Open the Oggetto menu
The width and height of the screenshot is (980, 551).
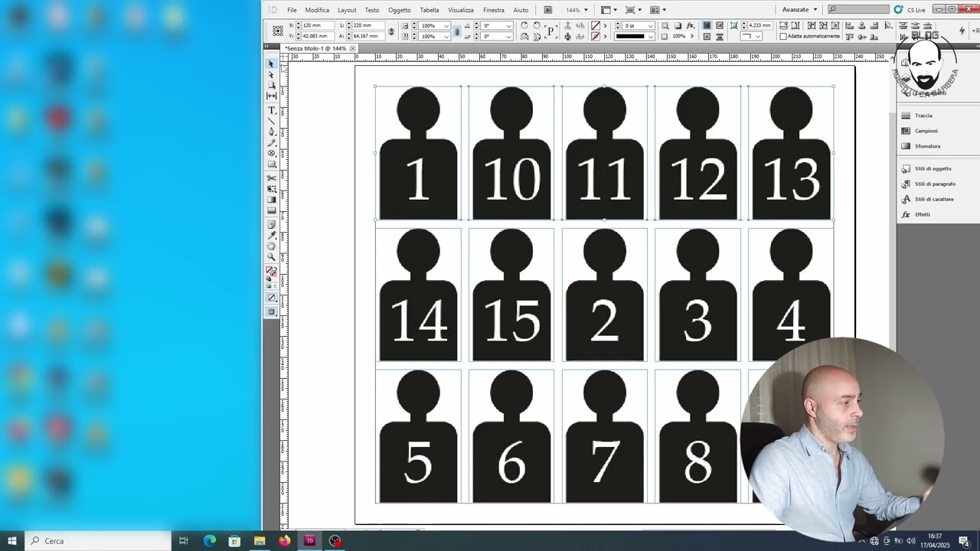coord(399,10)
